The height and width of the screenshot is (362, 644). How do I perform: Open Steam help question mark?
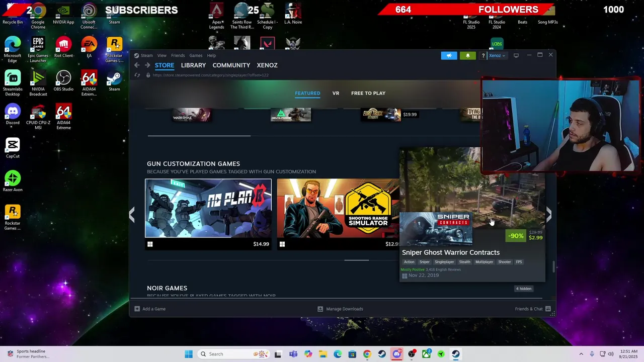(x=483, y=56)
